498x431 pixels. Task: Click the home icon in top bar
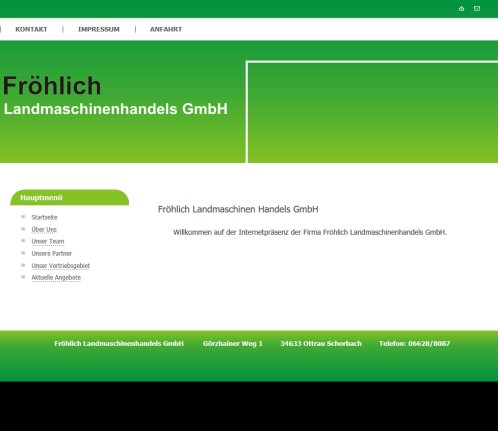461,9
